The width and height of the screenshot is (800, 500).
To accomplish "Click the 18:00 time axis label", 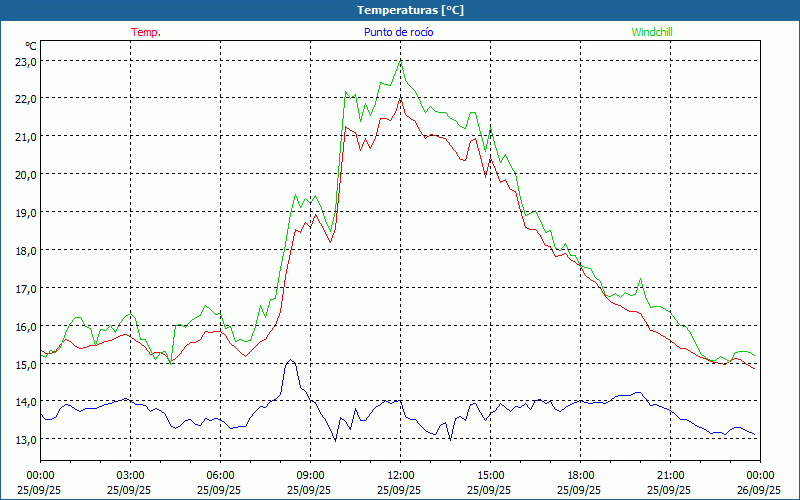I will tap(580, 475).
